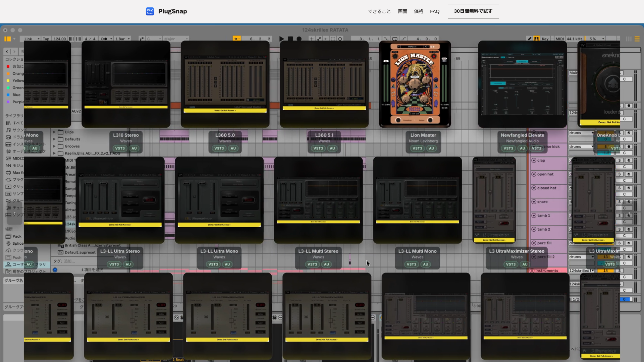The width and height of the screenshot is (644, 362).
Task: Click the PlugSnap logo icon
Action: (x=150, y=11)
